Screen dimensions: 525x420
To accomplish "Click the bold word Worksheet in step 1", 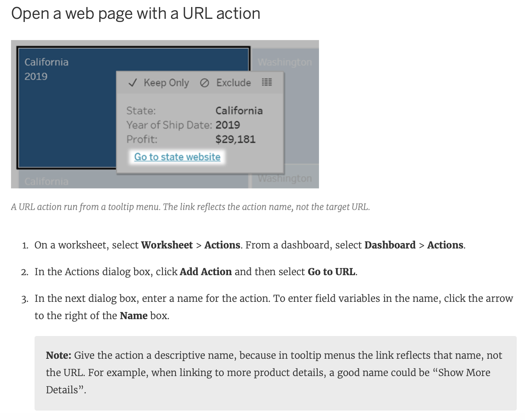I will [x=167, y=245].
